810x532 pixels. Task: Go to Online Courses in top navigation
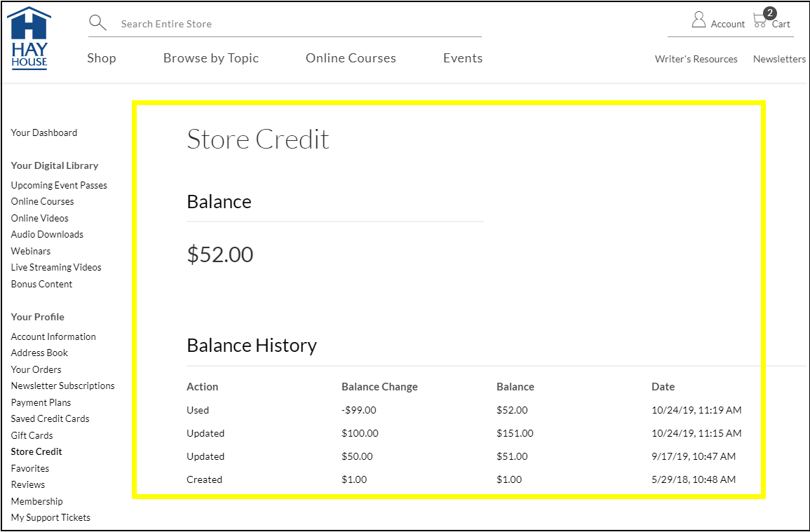pyautogui.click(x=351, y=58)
